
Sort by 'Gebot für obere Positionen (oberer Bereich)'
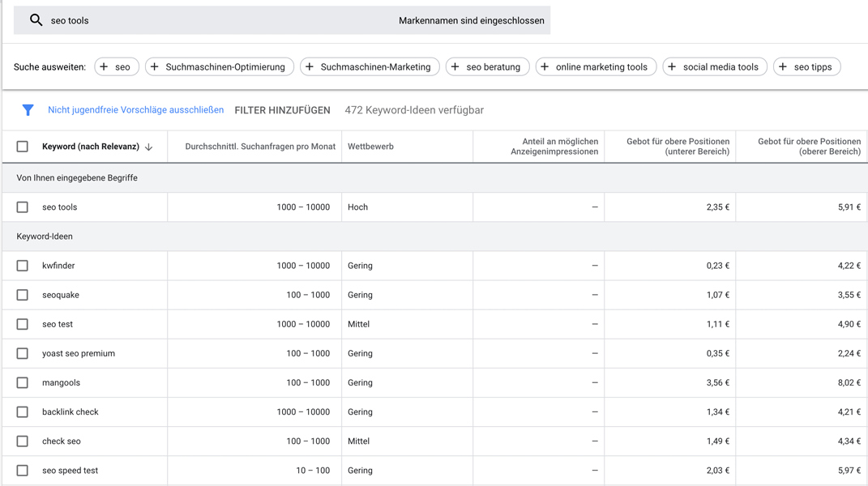pos(809,147)
